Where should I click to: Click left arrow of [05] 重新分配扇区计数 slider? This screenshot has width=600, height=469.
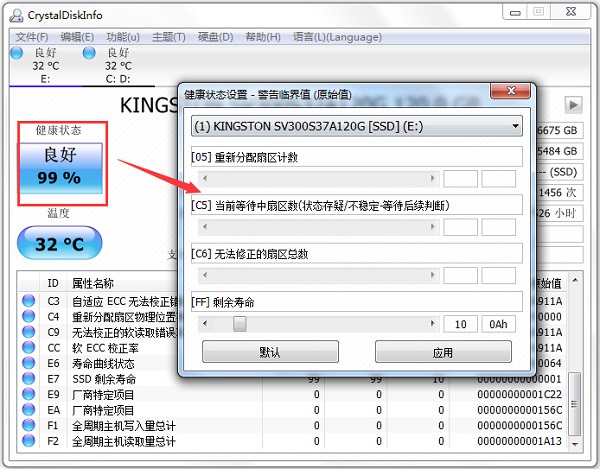pos(205,178)
